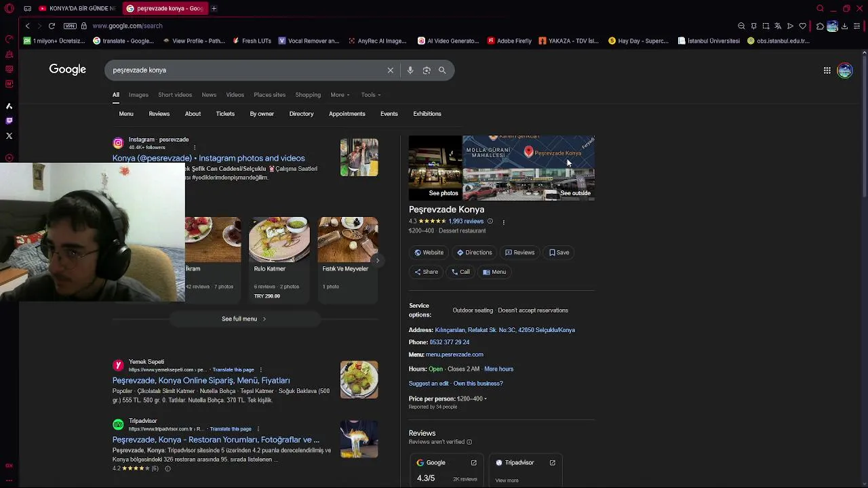The width and height of the screenshot is (868, 488).
Task: Open Google account avatar
Action: tap(845, 70)
